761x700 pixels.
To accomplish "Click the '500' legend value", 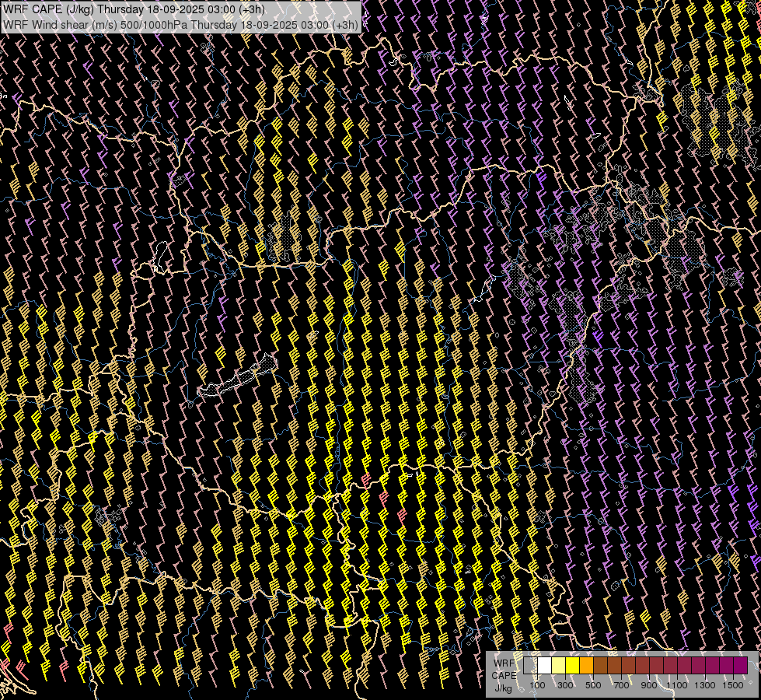I will pos(593,685).
